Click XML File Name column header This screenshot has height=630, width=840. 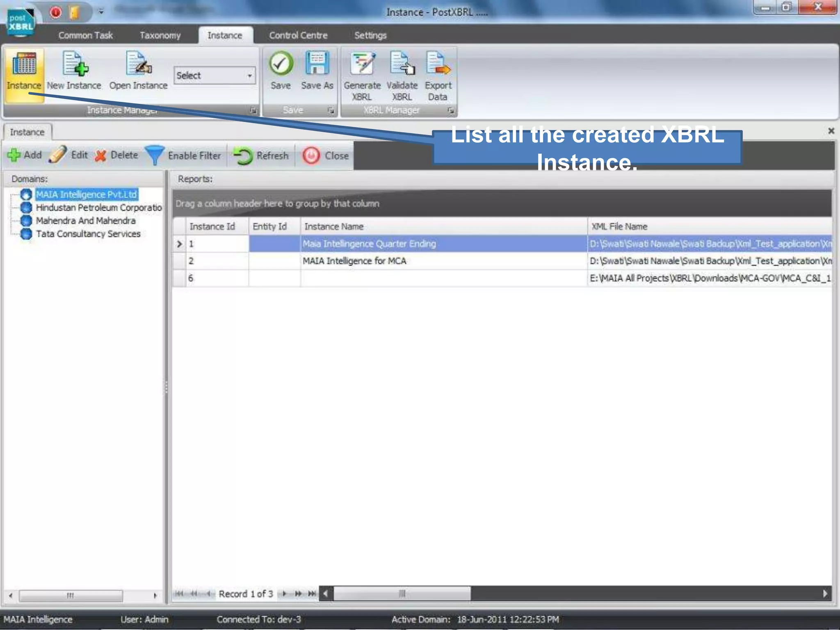click(x=710, y=226)
